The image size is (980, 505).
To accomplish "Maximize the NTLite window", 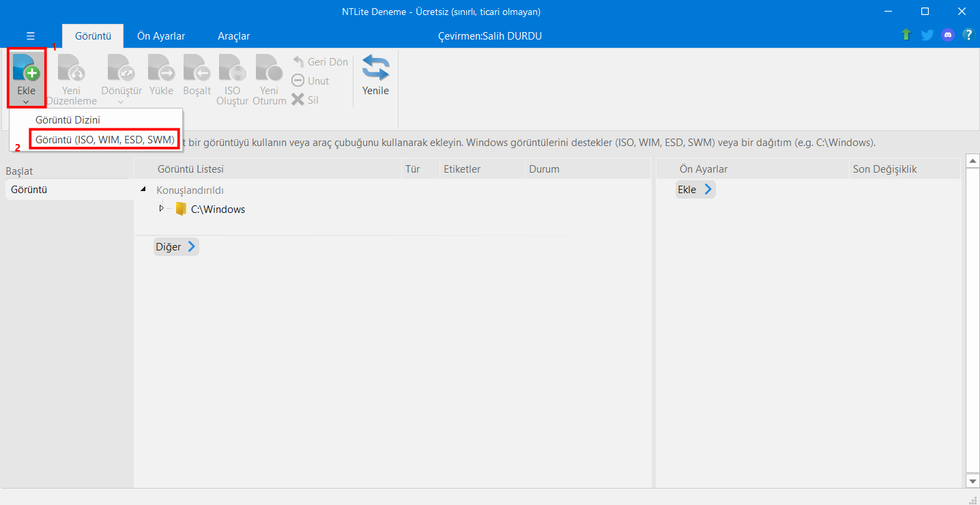I will pyautogui.click(x=925, y=12).
